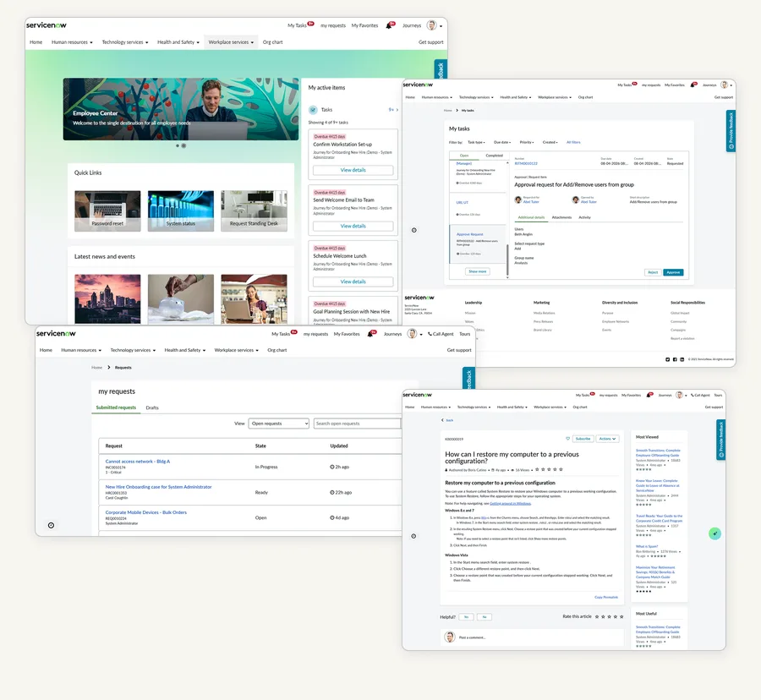Click user avatar in my requests window
The image size is (761, 700).
tap(412, 334)
